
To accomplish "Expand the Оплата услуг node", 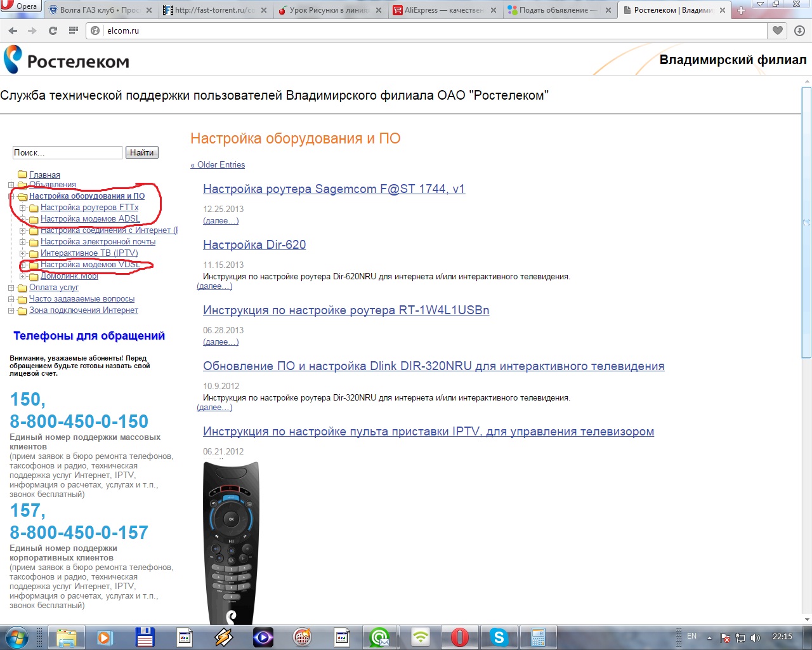I will (11, 288).
